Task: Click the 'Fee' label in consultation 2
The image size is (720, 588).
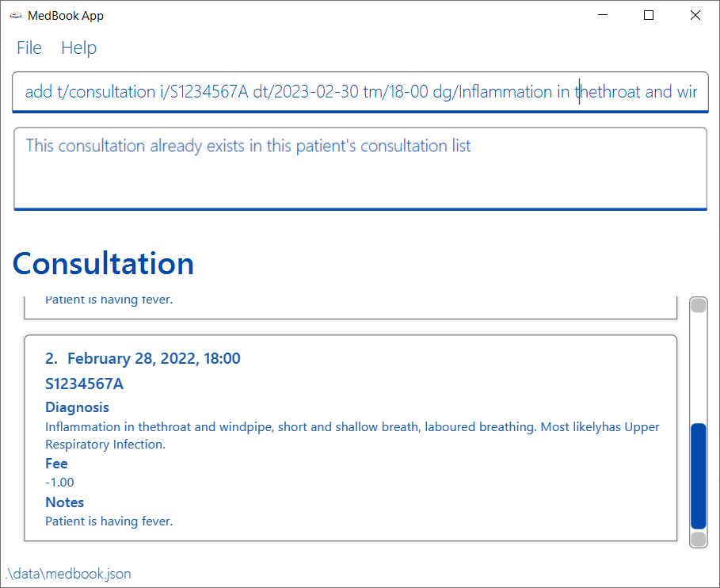Action: [56, 464]
